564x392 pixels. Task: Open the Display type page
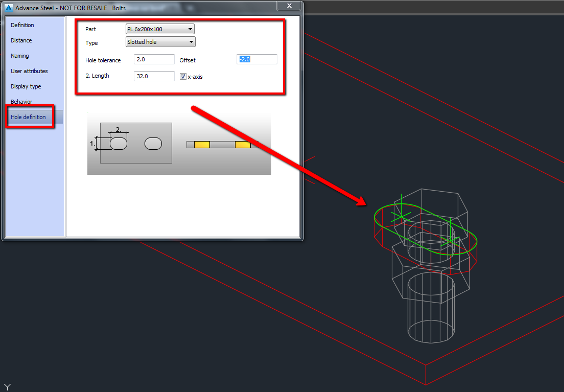coord(26,86)
